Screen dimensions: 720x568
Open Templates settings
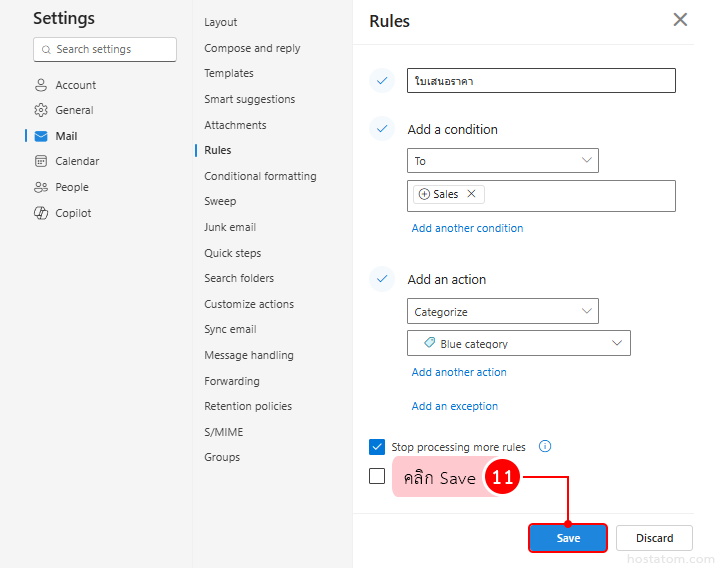229,73
